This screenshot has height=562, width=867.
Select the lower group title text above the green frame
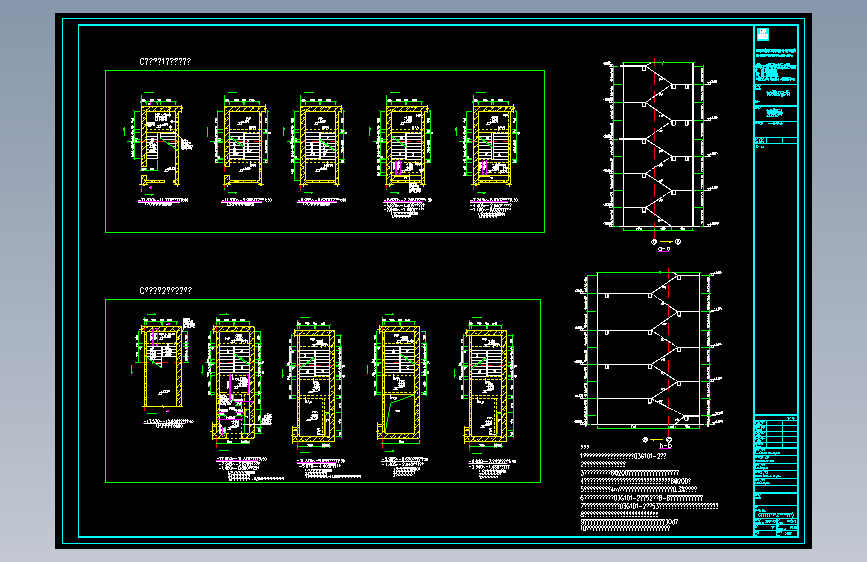pyautogui.click(x=165, y=290)
